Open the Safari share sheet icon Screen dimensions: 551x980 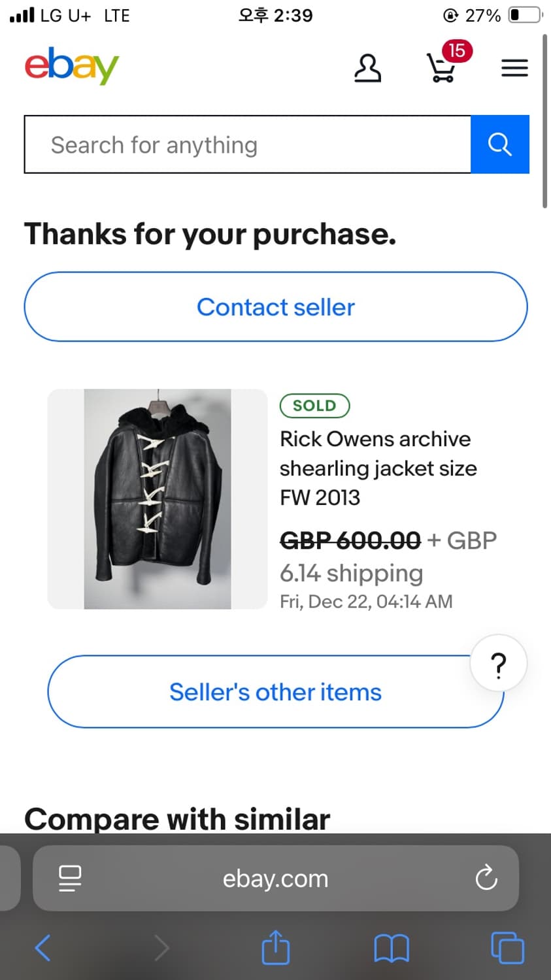(x=275, y=947)
